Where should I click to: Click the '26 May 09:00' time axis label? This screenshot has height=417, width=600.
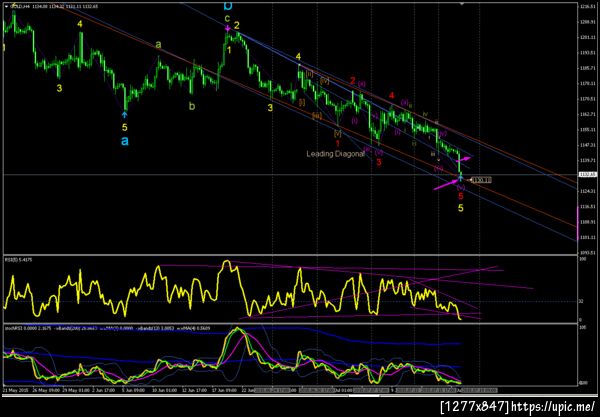point(46,391)
